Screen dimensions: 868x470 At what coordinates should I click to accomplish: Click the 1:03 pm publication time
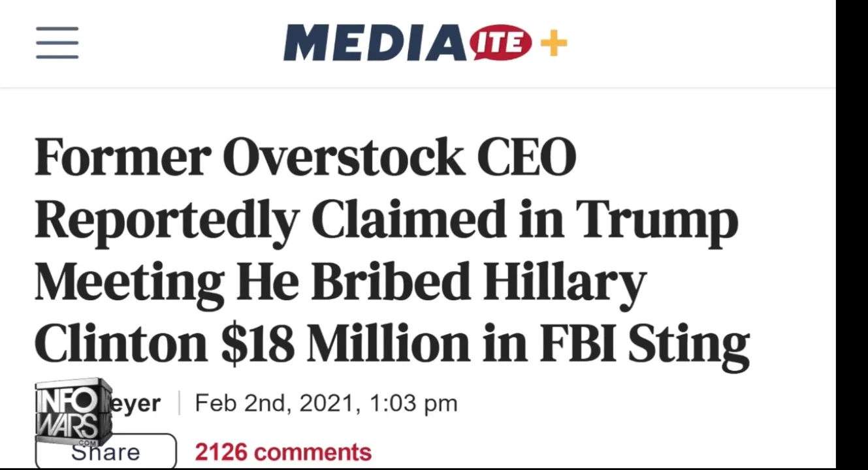point(413,403)
